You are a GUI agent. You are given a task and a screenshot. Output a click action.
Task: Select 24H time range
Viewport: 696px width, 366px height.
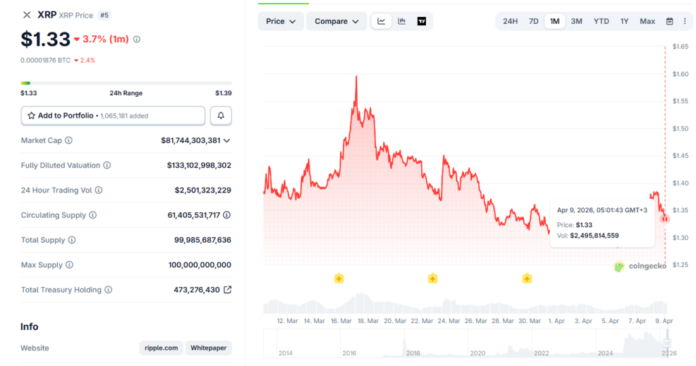click(x=510, y=21)
